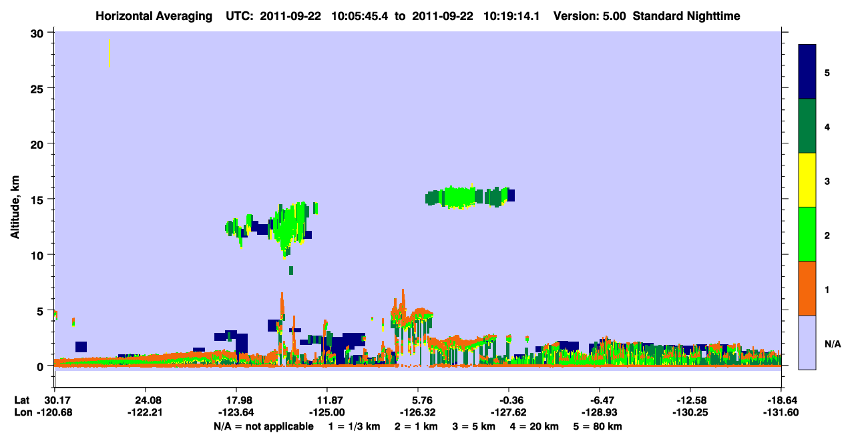
Task: Click latitude value -18.64
Action: click(x=781, y=400)
